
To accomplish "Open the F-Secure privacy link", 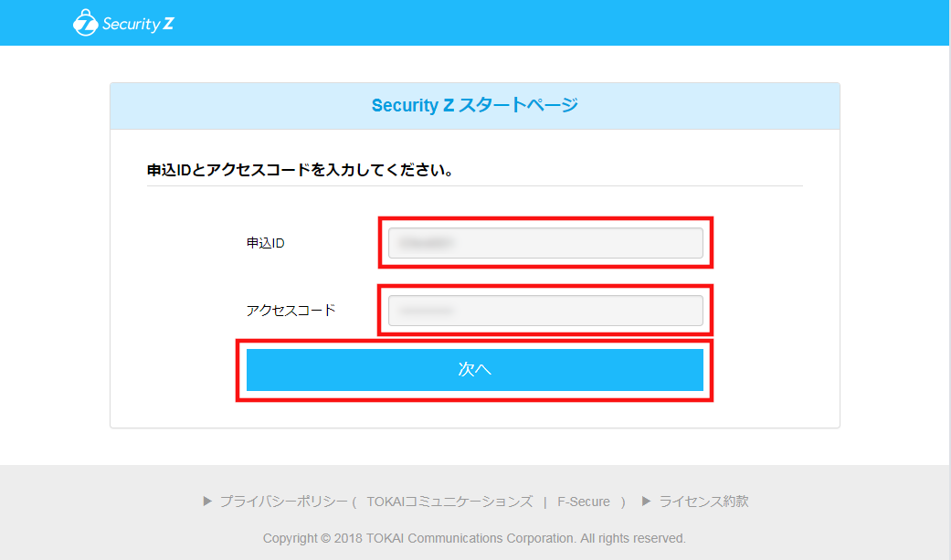I will [582, 501].
